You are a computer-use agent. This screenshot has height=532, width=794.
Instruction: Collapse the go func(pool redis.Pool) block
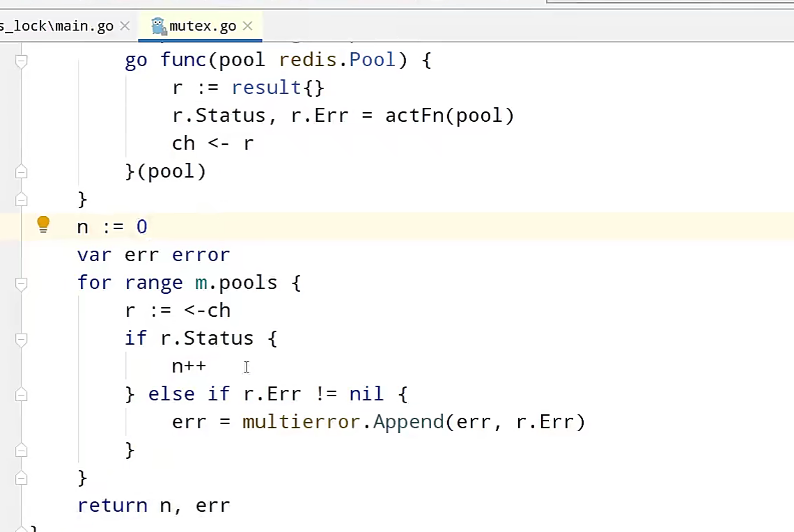[x=21, y=61]
